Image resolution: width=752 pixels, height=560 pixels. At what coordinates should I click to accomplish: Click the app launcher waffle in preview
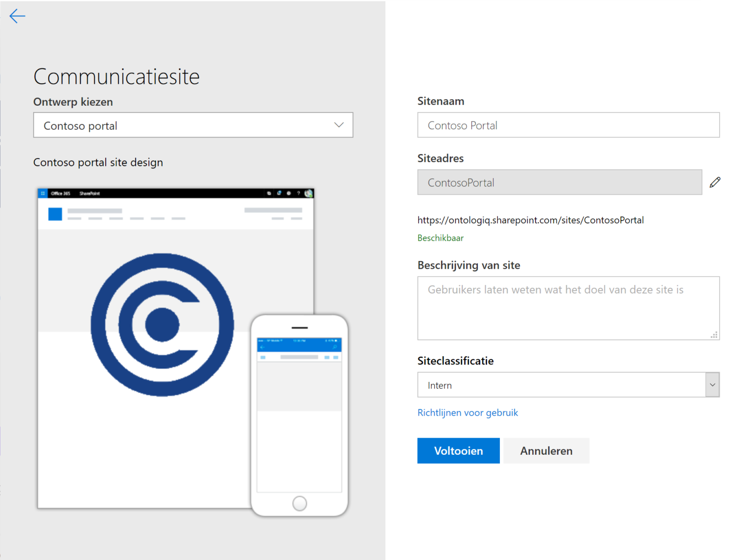(43, 193)
